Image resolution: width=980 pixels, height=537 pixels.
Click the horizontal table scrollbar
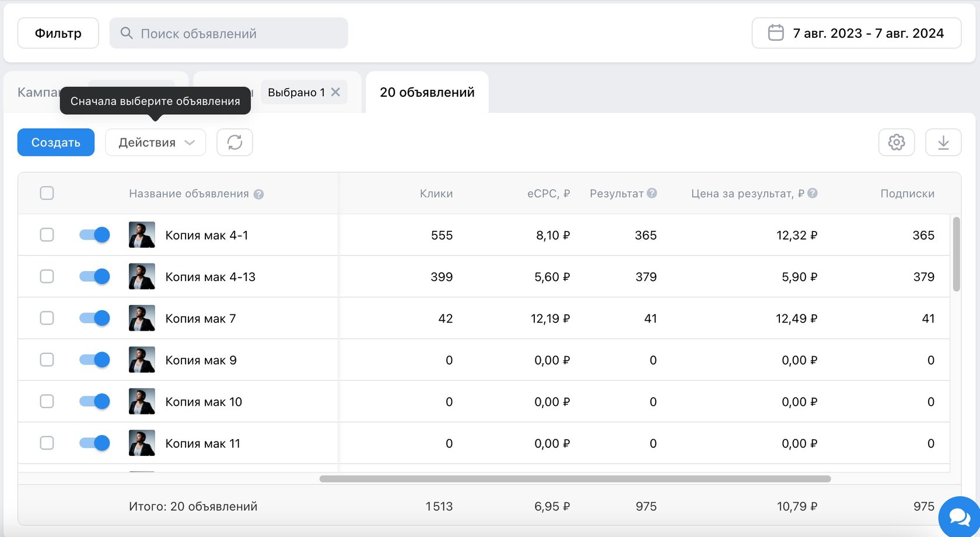tap(575, 479)
